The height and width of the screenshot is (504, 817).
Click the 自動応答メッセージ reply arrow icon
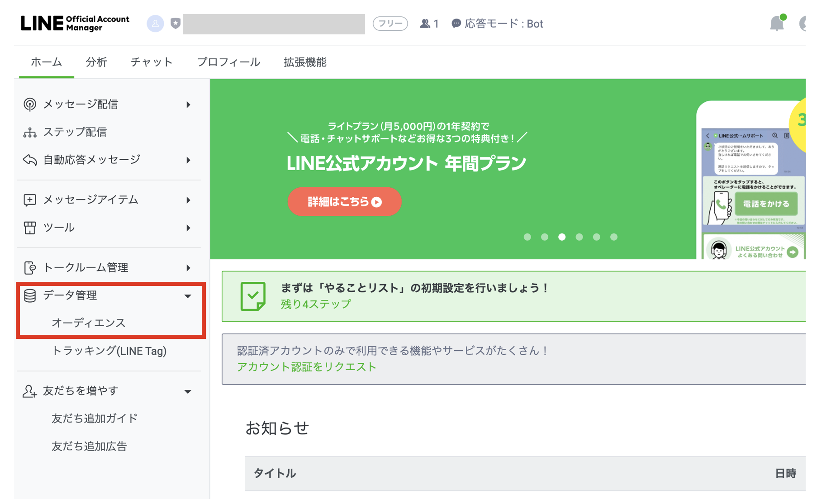[x=30, y=160]
